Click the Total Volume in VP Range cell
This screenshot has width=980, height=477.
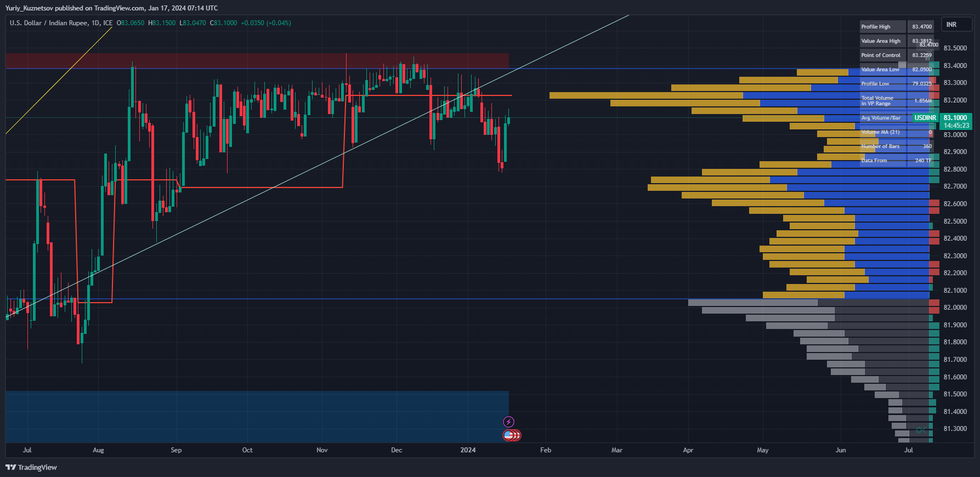pyautogui.click(x=883, y=100)
